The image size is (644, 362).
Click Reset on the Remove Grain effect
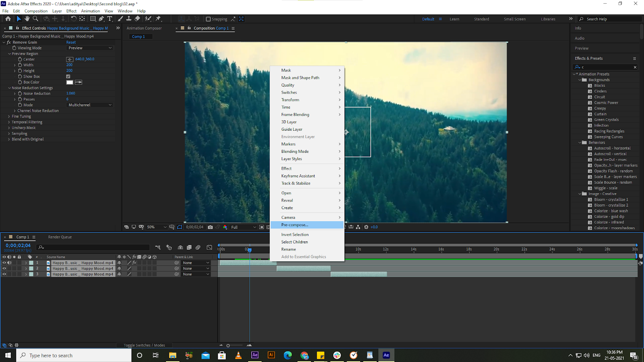click(x=71, y=42)
